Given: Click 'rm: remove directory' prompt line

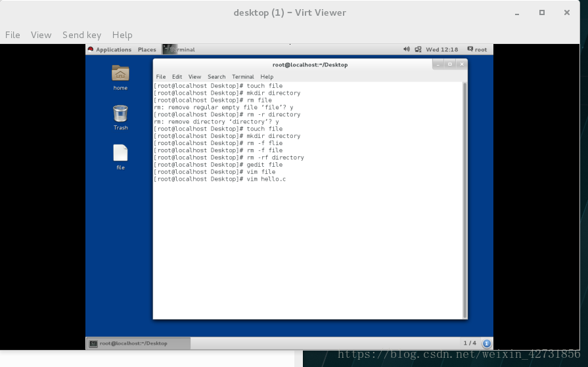Looking at the screenshot, I should point(216,121).
